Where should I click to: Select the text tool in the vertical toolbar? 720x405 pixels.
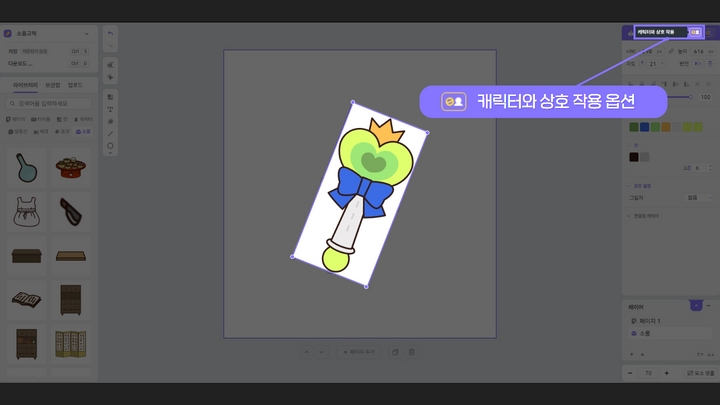click(x=110, y=109)
